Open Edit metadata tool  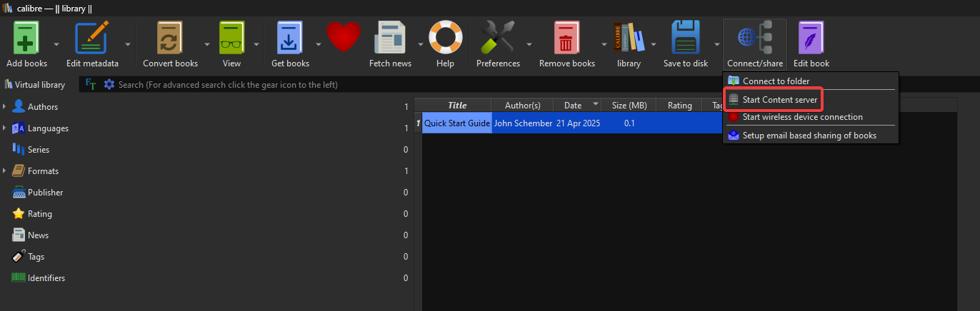pos(92,39)
